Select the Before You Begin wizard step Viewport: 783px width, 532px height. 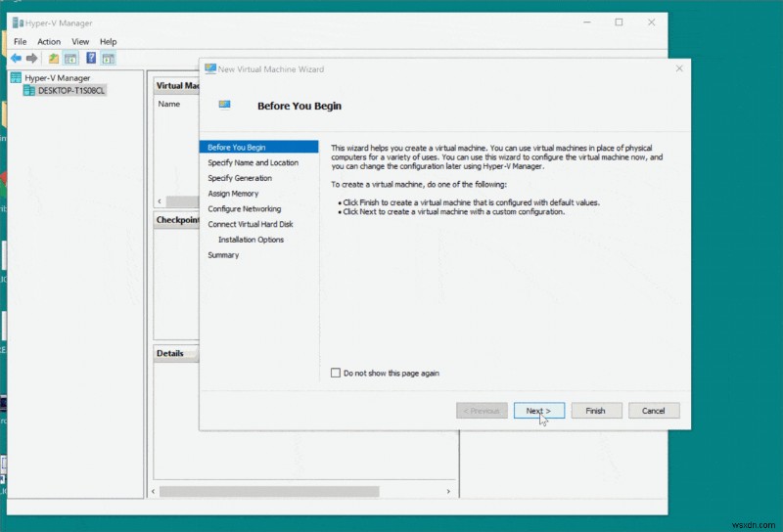(258, 148)
